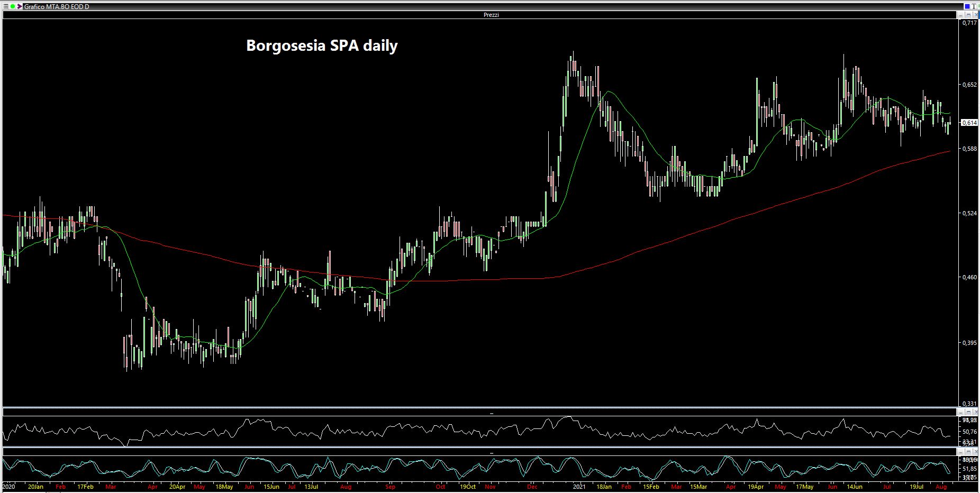980x493 pixels.
Task: Click the Dec label on the time axis
Action: point(532,487)
